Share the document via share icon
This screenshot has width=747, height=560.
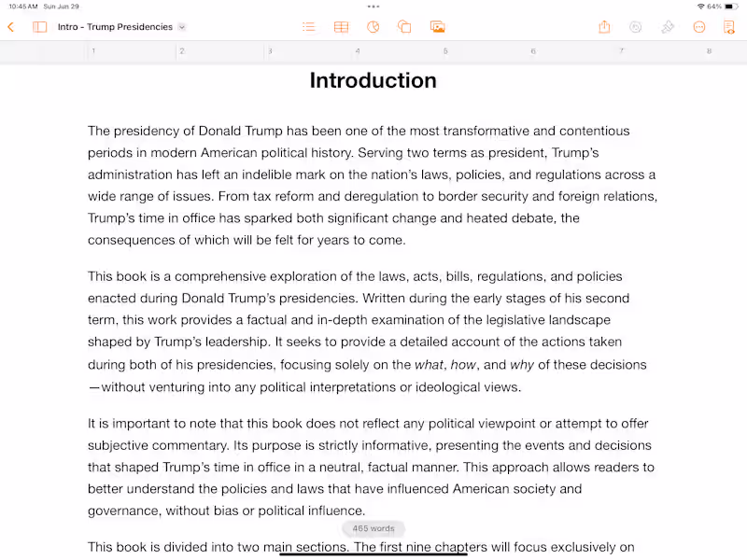pyautogui.click(x=604, y=27)
